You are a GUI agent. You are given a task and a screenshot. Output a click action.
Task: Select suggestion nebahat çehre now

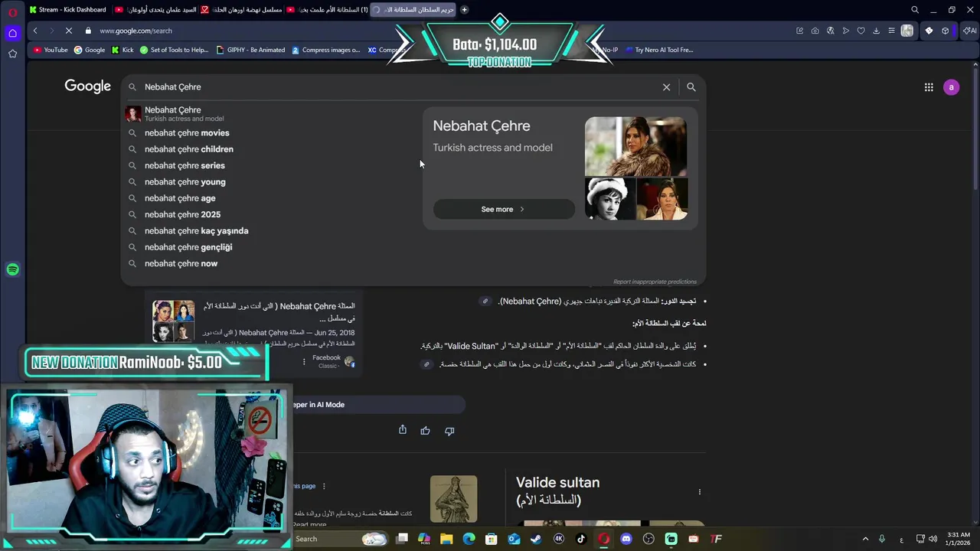pyautogui.click(x=181, y=264)
